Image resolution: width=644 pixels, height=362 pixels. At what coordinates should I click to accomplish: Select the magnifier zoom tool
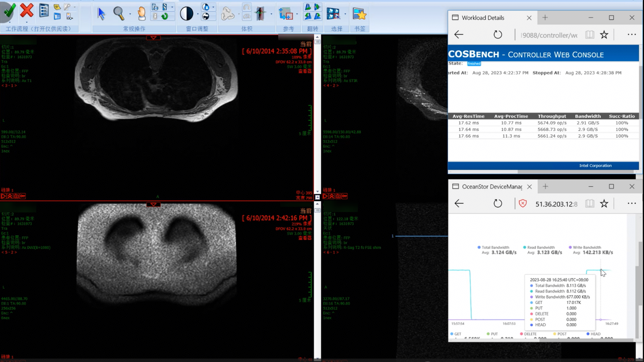point(119,14)
